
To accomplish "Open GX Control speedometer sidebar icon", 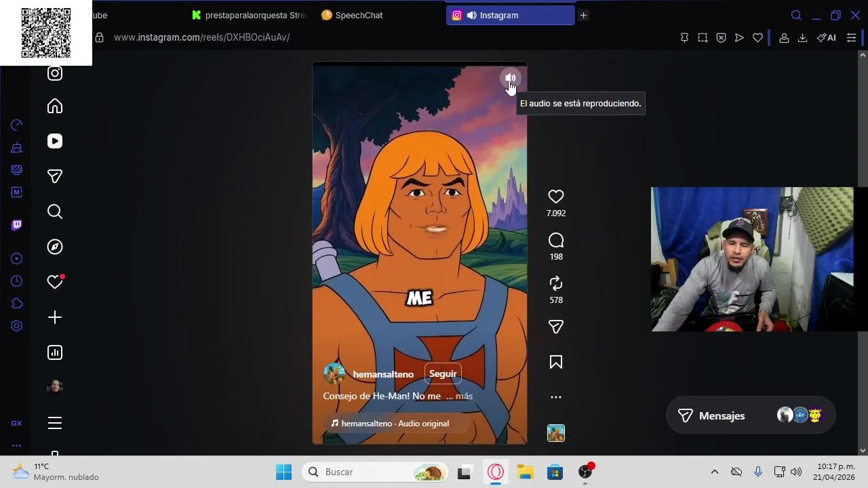I will [17, 125].
